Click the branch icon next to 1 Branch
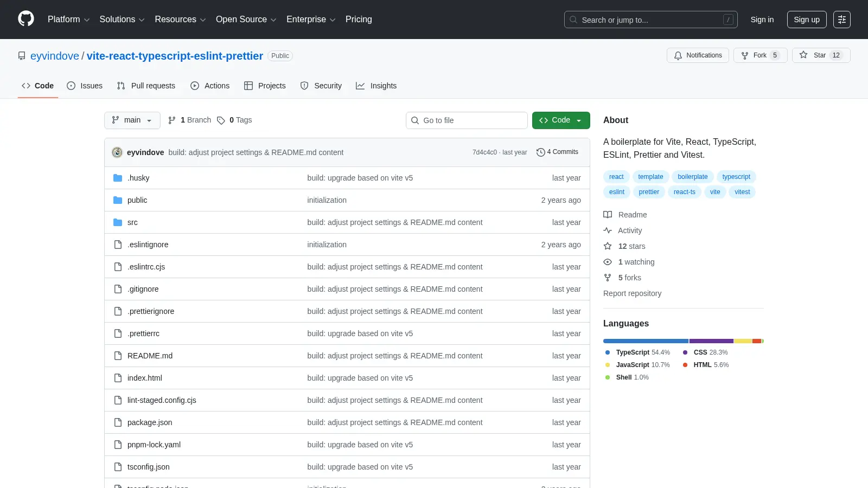Viewport: 868px width, 488px height. point(172,120)
